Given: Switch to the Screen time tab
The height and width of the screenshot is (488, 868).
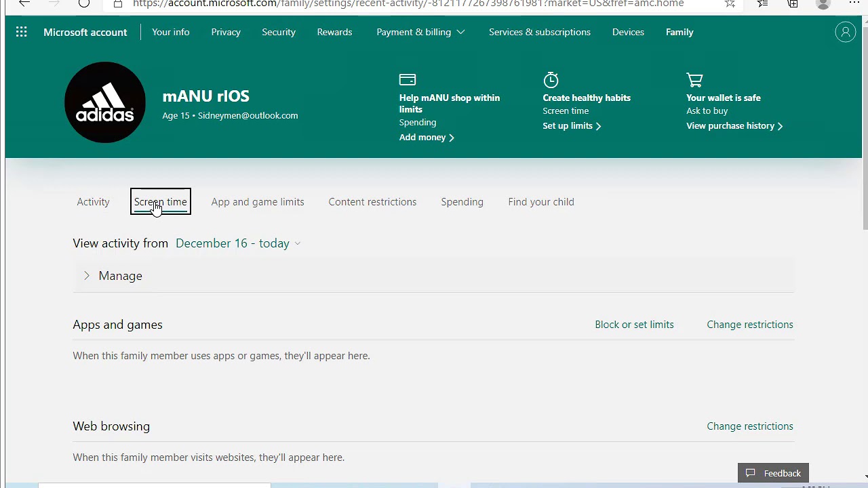Looking at the screenshot, I should (x=161, y=202).
